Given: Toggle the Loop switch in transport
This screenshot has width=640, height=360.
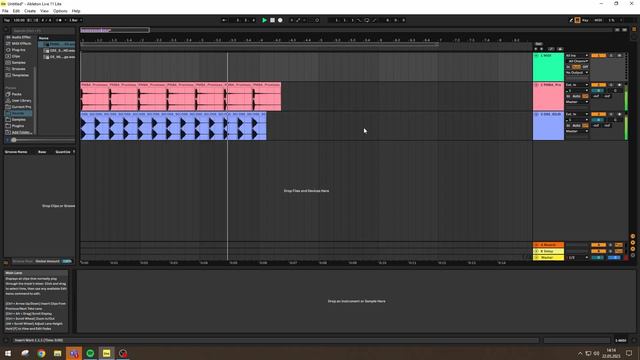Looking at the screenshot, I should [367, 20].
